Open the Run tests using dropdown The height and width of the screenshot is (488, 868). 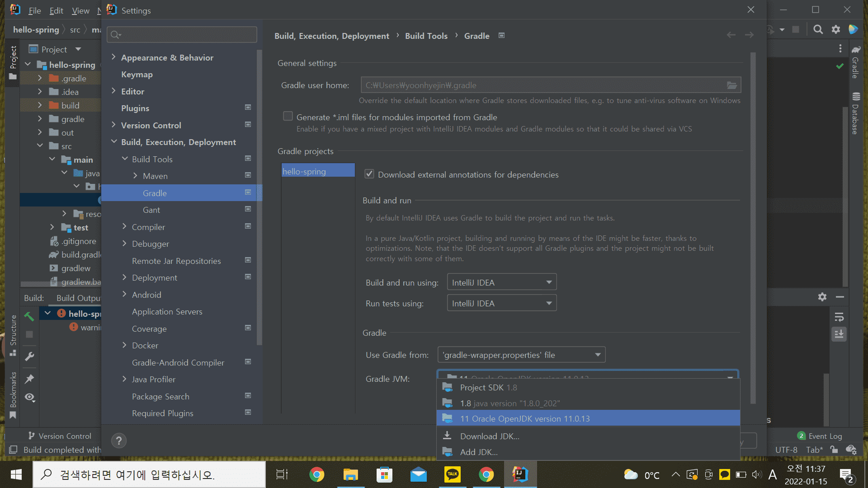click(502, 303)
